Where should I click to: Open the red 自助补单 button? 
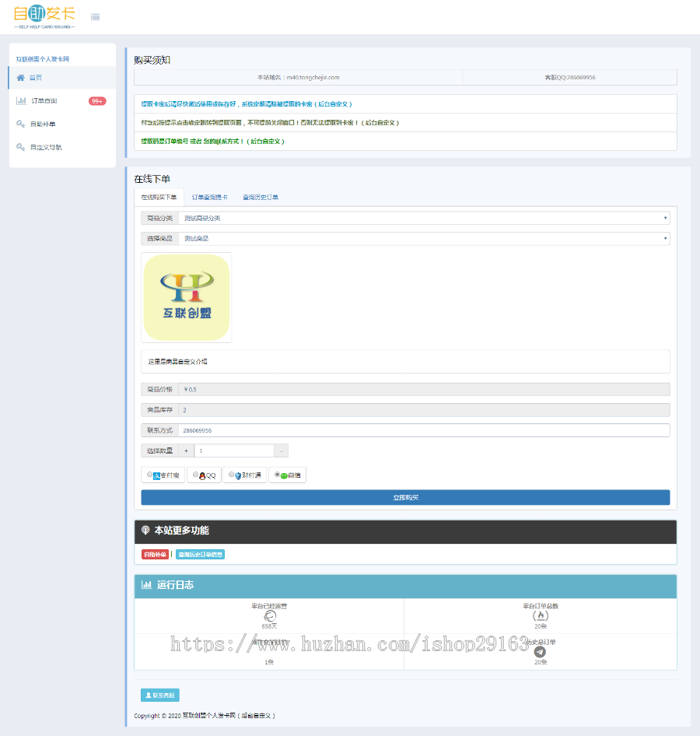point(155,555)
